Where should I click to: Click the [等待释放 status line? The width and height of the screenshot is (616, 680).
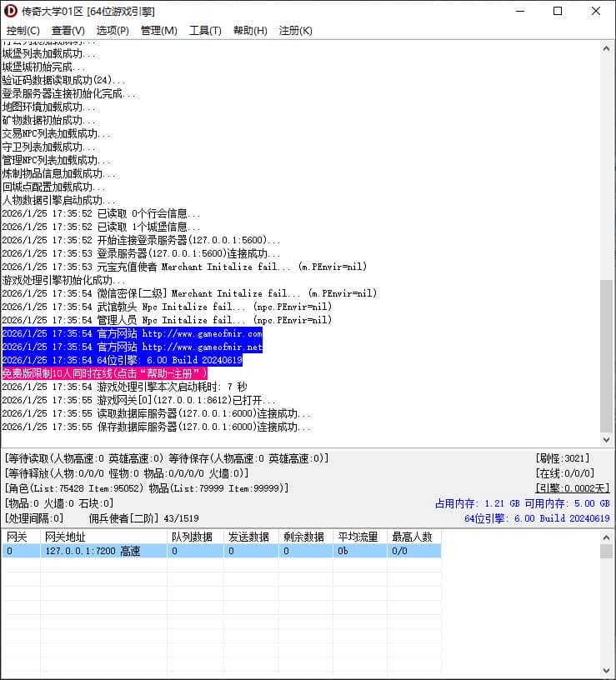coord(127,473)
